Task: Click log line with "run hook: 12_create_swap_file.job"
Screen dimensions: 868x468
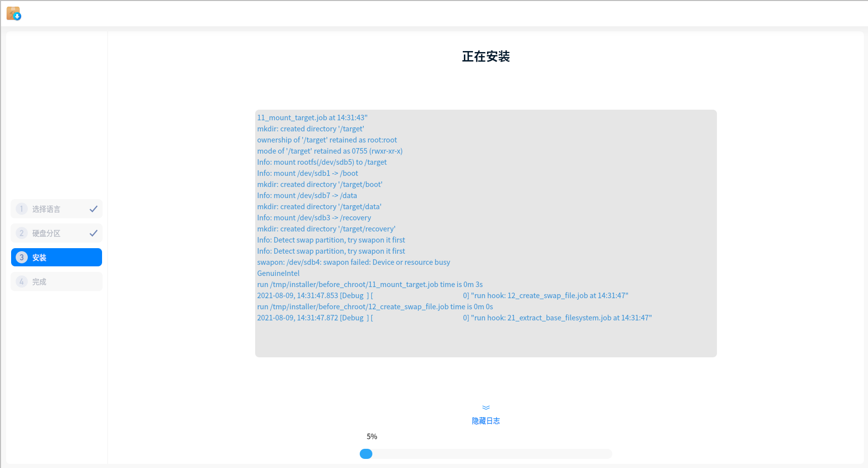Action: click(x=443, y=296)
